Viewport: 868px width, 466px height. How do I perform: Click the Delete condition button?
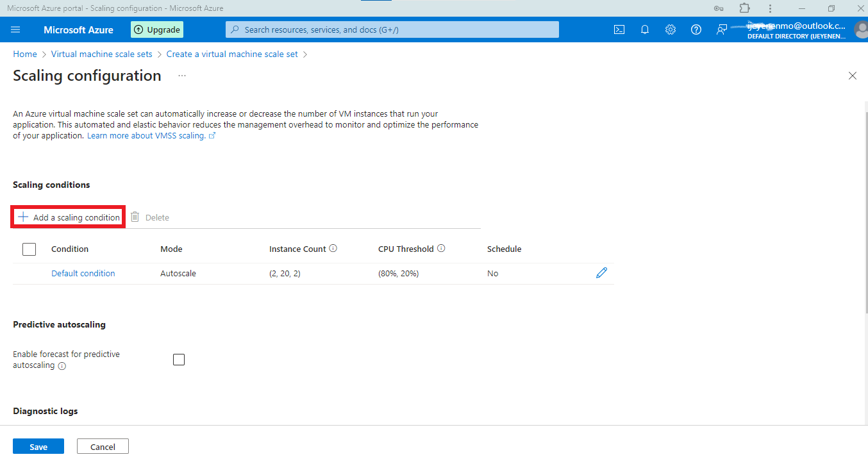[150, 217]
